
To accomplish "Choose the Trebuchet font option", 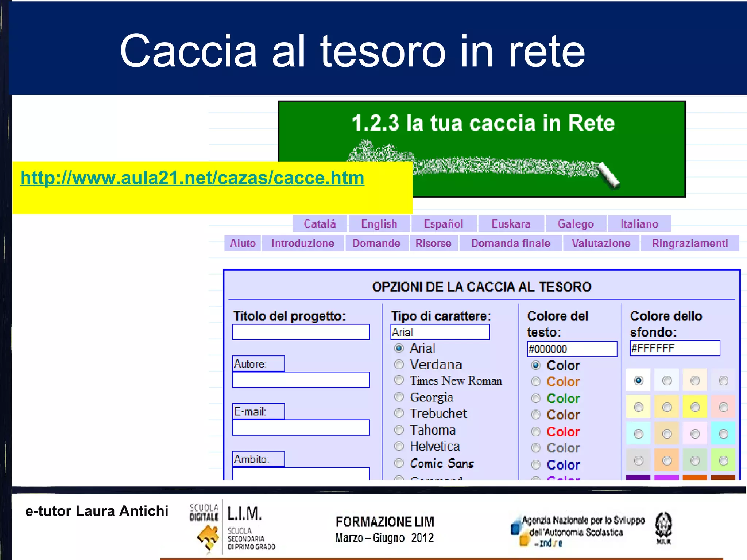I will pyautogui.click(x=399, y=413).
